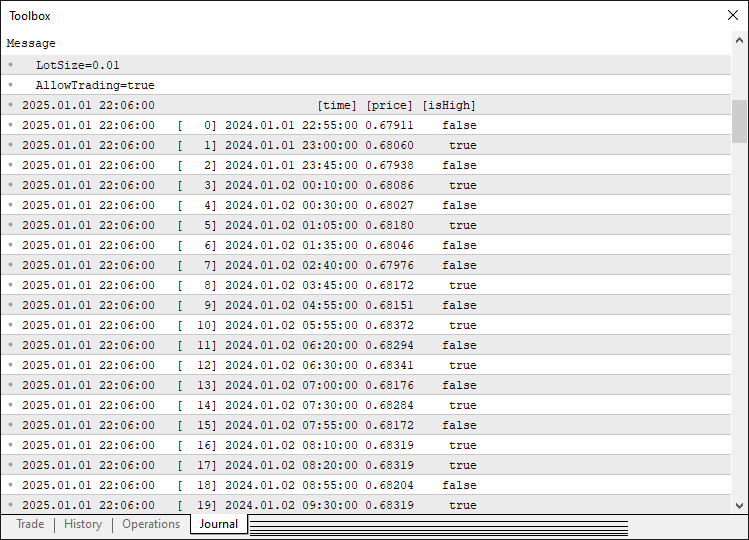Select log row index 19 dated 09:30:00

pyautogui.click(x=366, y=505)
